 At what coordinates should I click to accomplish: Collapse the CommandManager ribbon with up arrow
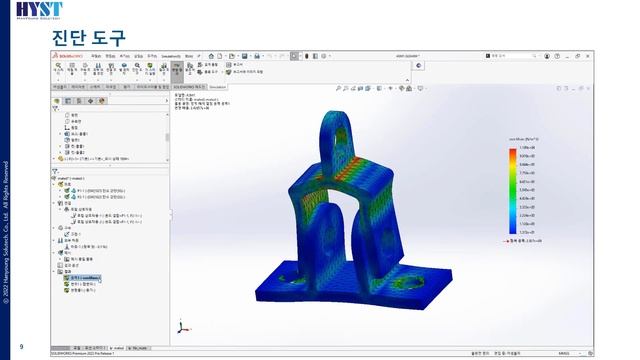pyautogui.click(x=407, y=80)
